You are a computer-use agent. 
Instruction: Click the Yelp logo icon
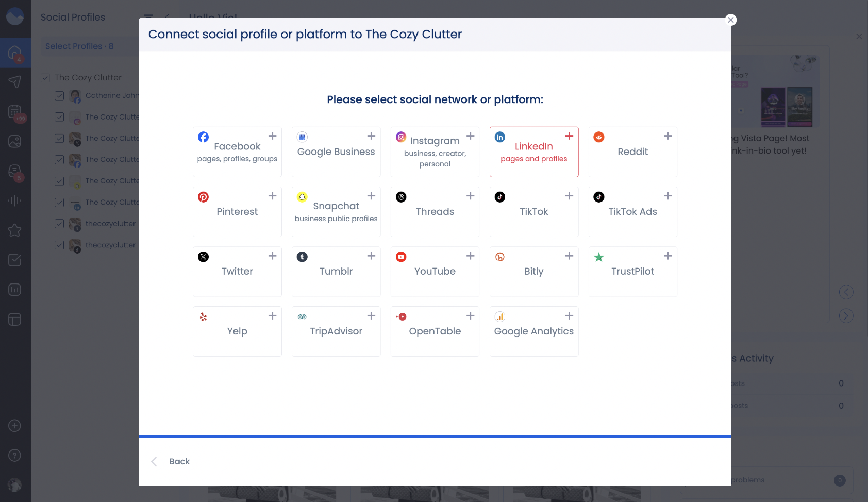tap(204, 317)
